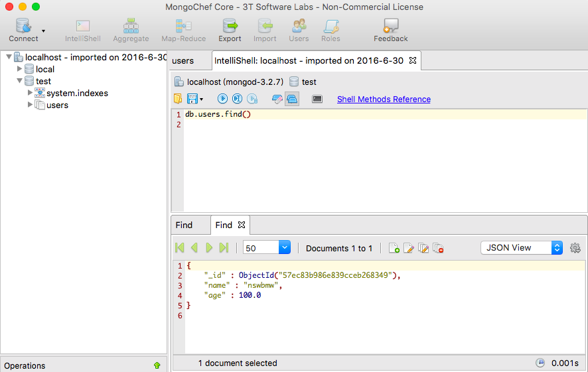
Task: Expand the users collection tree node
Action: 31,105
